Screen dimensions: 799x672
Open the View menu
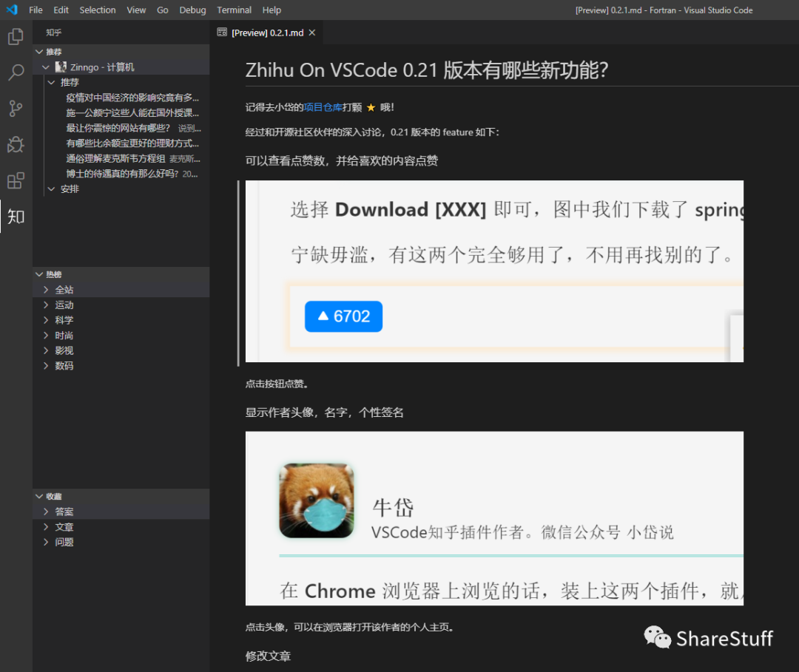tap(136, 10)
